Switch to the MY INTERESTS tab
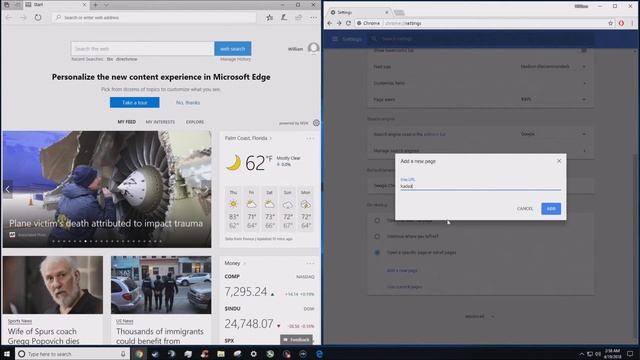This screenshot has width=640, height=360. [160, 122]
